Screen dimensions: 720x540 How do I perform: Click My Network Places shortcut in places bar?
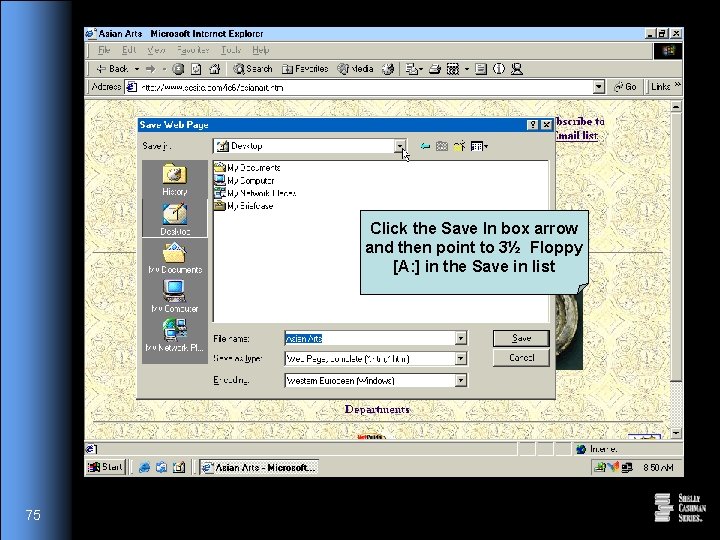(175, 335)
